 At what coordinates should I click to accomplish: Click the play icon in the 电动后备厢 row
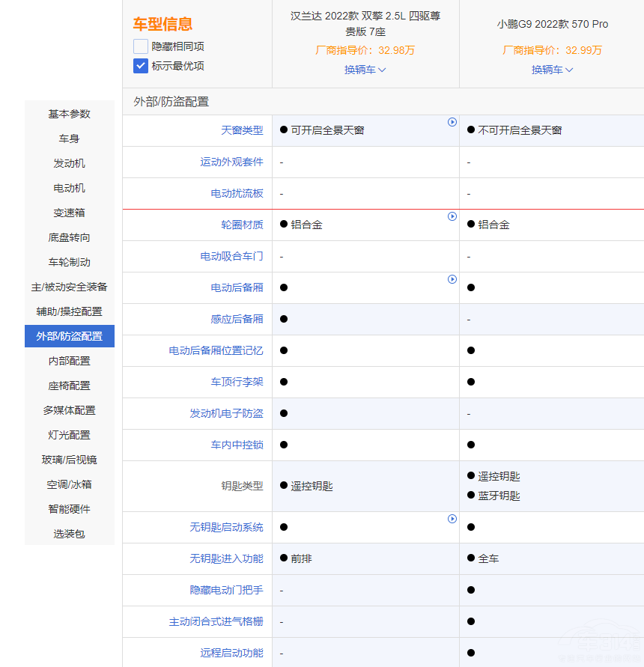coord(452,279)
